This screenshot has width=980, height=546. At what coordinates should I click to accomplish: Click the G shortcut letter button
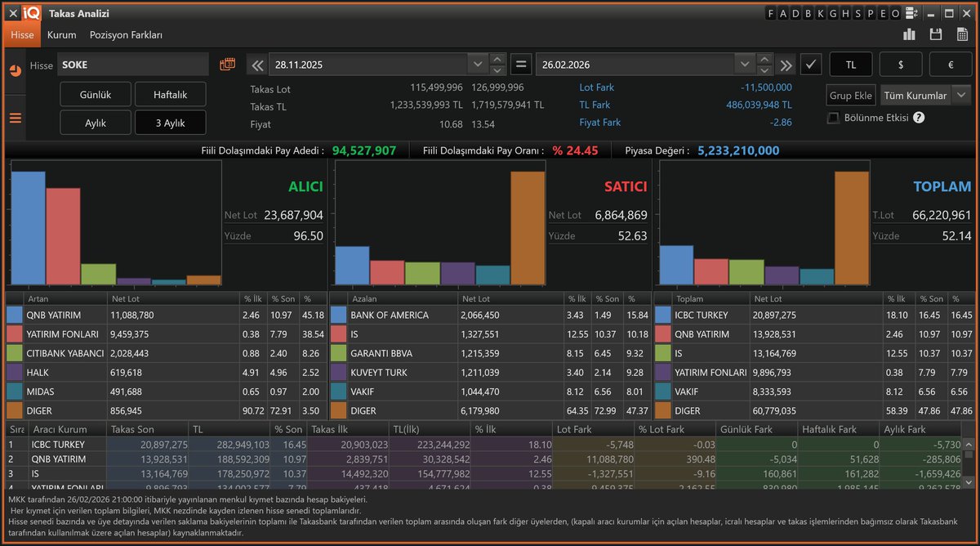point(833,13)
